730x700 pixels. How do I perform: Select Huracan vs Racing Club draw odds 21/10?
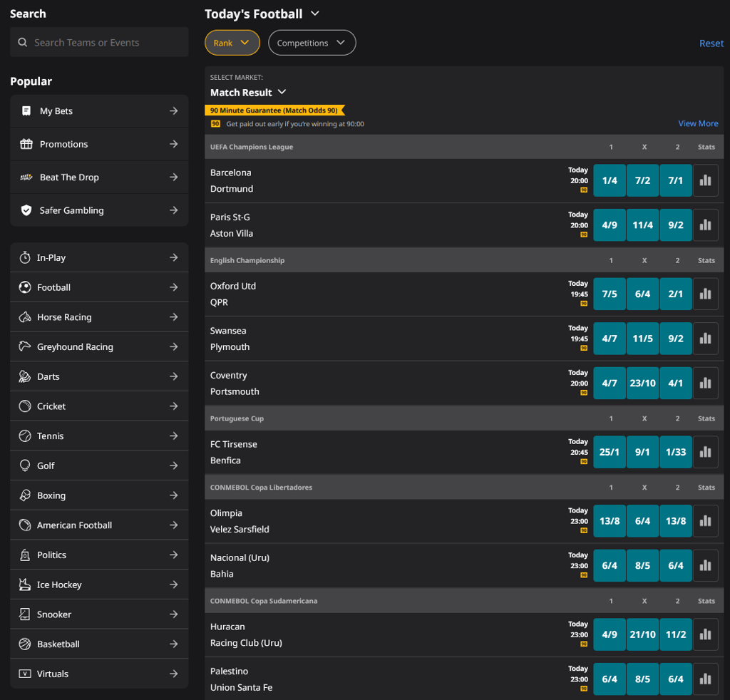[x=642, y=635]
